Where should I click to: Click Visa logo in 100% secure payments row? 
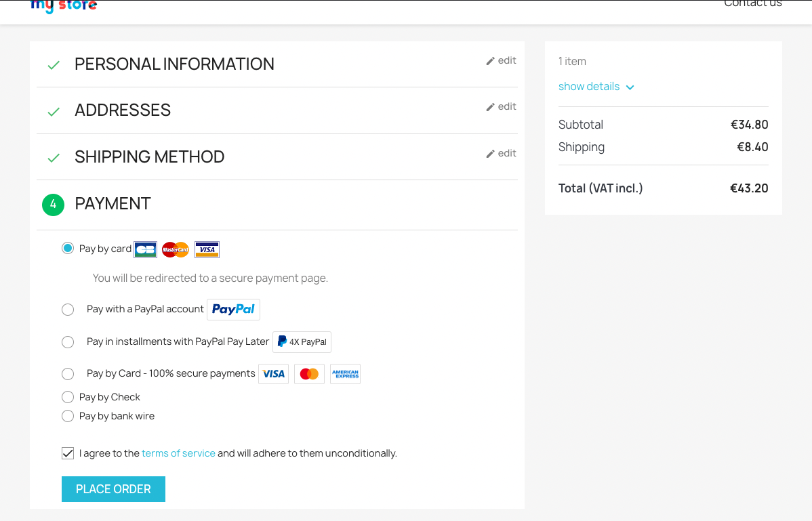pos(273,373)
